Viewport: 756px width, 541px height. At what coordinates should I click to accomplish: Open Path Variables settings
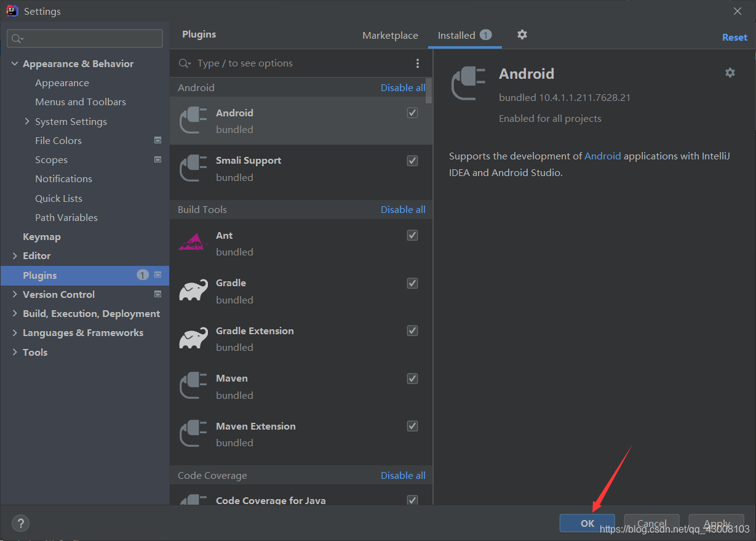tap(66, 217)
